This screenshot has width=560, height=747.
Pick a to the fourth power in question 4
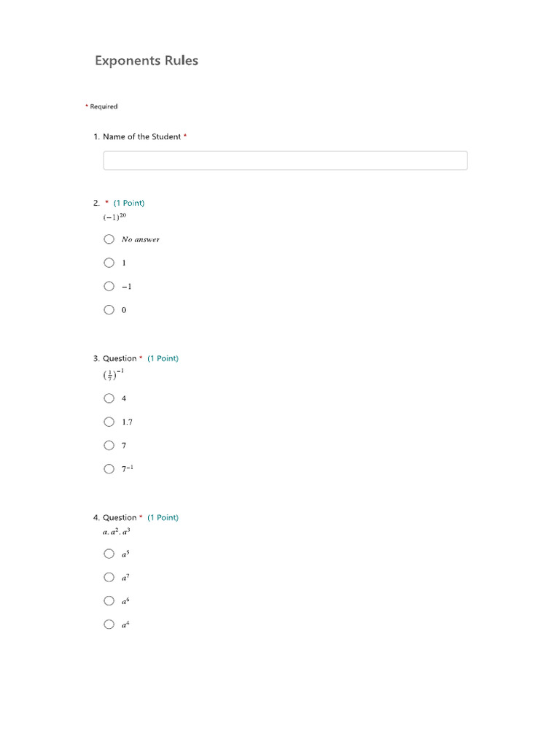(109, 624)
